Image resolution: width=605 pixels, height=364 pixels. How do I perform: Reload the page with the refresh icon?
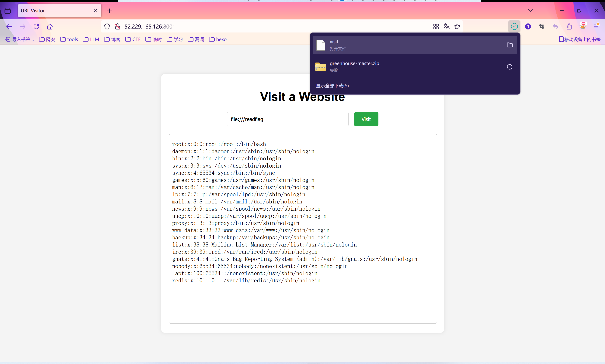(36, 26)
